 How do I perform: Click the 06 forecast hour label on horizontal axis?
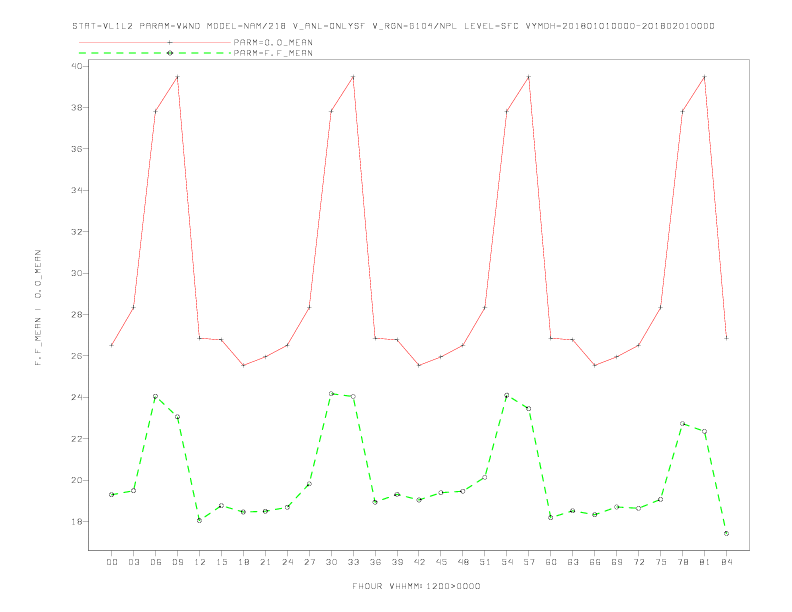pyautogui.click(x=156, y=562)
